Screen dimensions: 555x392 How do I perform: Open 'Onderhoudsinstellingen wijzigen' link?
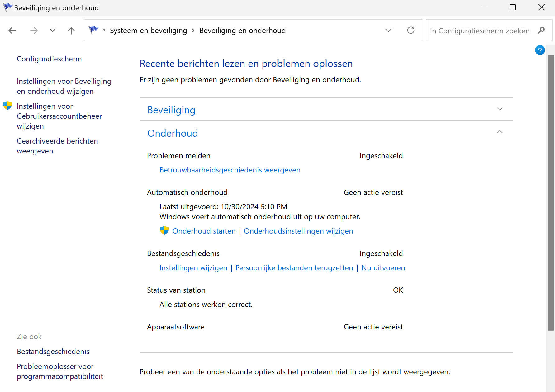pyautogui.click(x=298, y=231)
